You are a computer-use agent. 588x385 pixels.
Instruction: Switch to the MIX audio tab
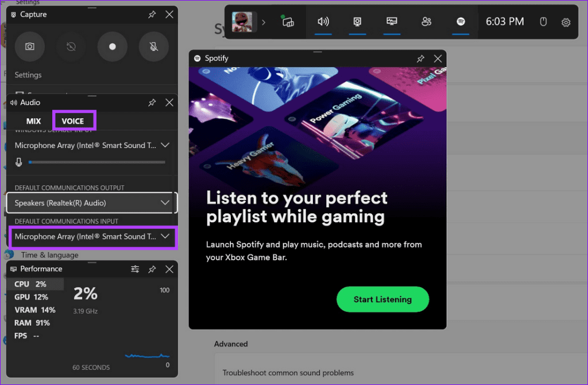pos(34,121)
